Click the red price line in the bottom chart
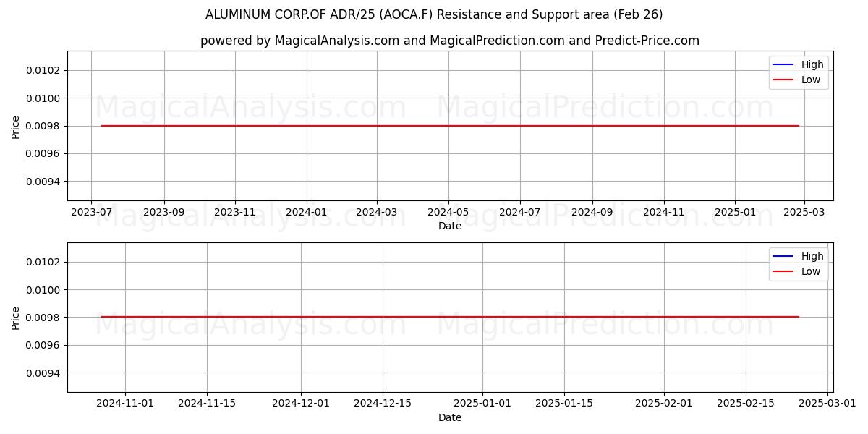The width and height of the screenshot is (868, 434). pos(450,317)
